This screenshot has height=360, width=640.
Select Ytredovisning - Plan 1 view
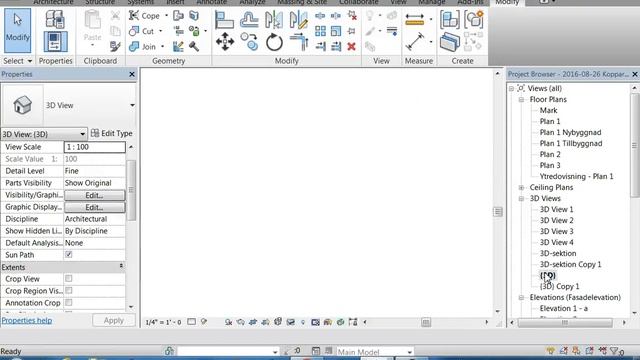coord(576,177)
